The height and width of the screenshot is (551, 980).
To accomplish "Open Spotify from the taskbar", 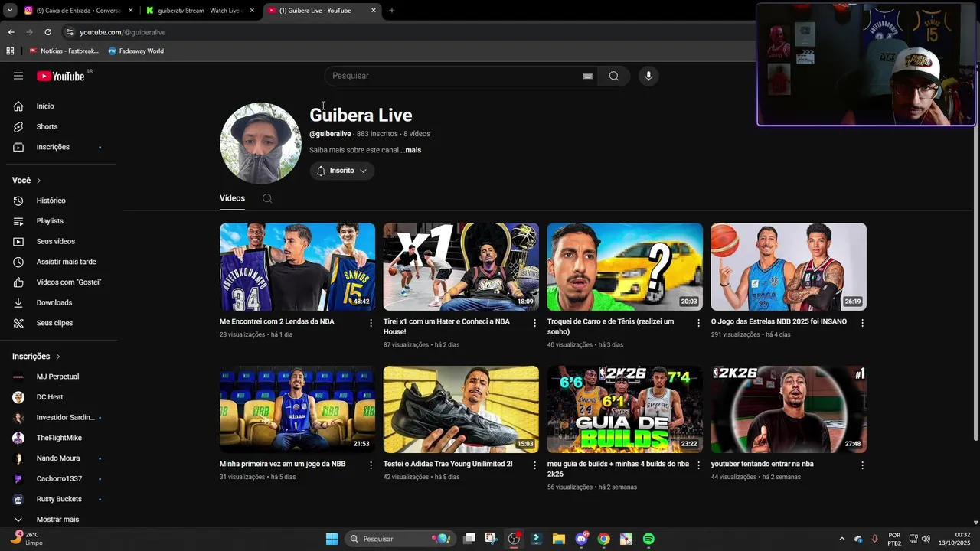I will tap(648, 539).
